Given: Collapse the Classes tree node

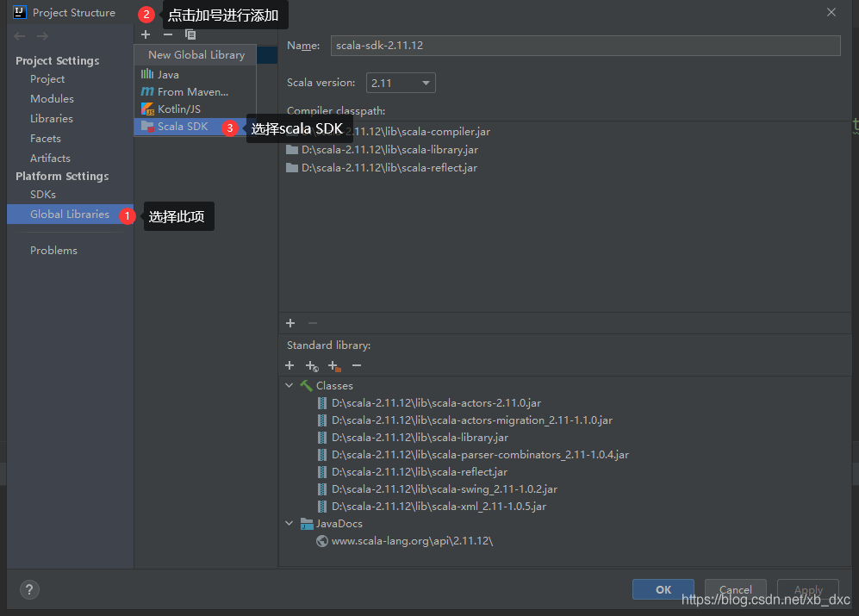Looking at the screenshot, I should pos(289,386).
